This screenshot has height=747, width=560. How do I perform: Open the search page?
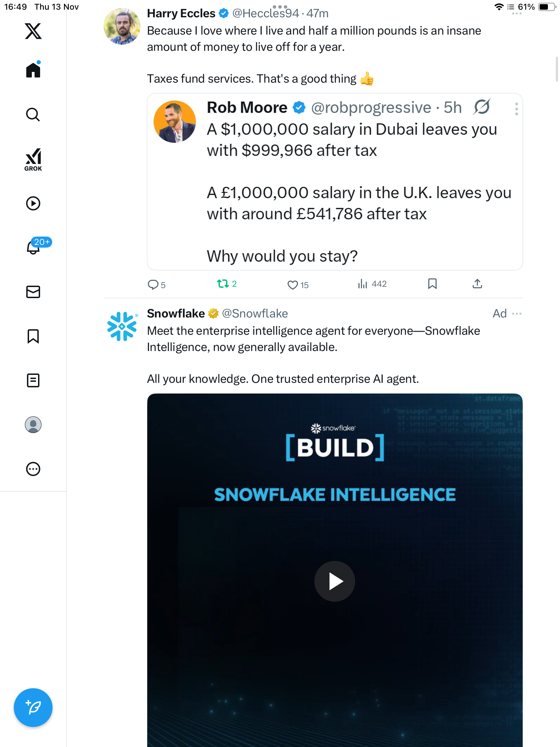(33, 115)
